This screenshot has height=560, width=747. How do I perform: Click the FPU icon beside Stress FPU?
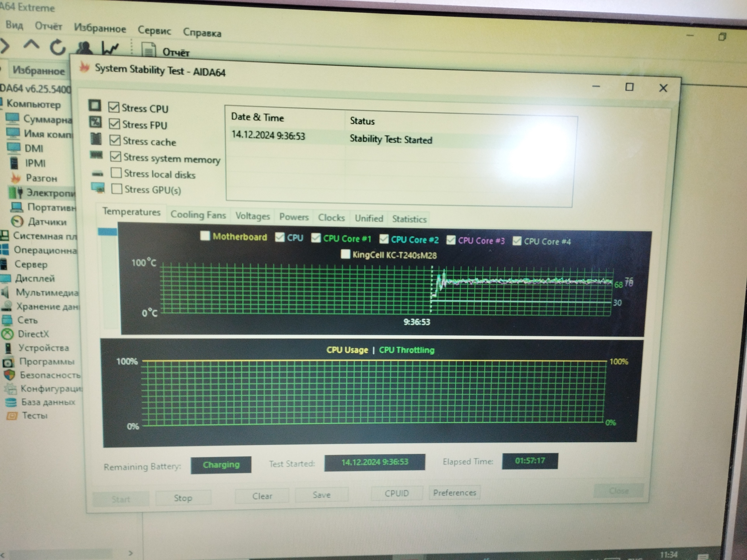[95, 122]
